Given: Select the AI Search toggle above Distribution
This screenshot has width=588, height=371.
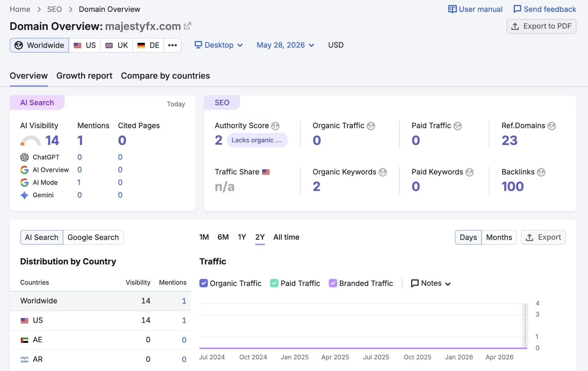Looking at the screenshot, I should click(42, 237).
